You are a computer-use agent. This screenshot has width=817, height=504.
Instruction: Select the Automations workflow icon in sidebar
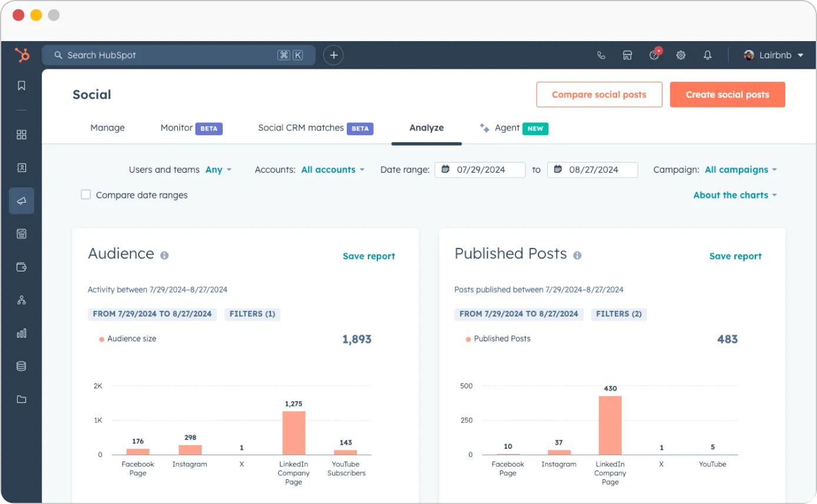[21, 300]
